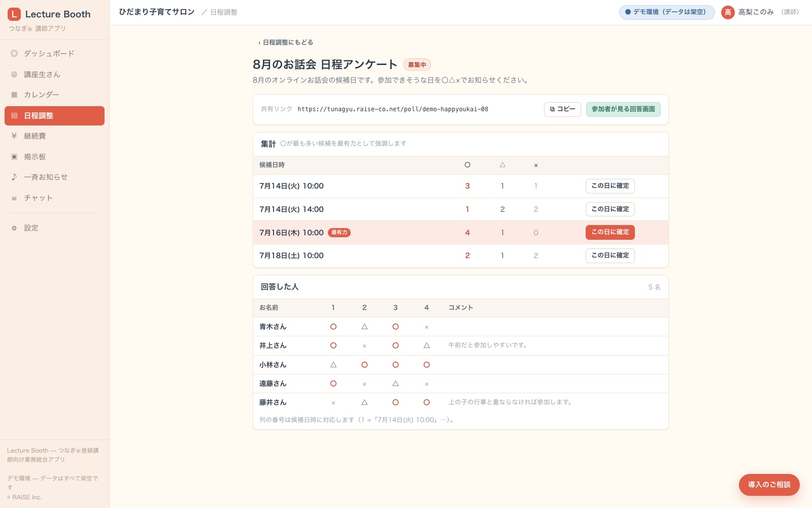Select 継続費 in the sidebar

(x=54, y=136)
